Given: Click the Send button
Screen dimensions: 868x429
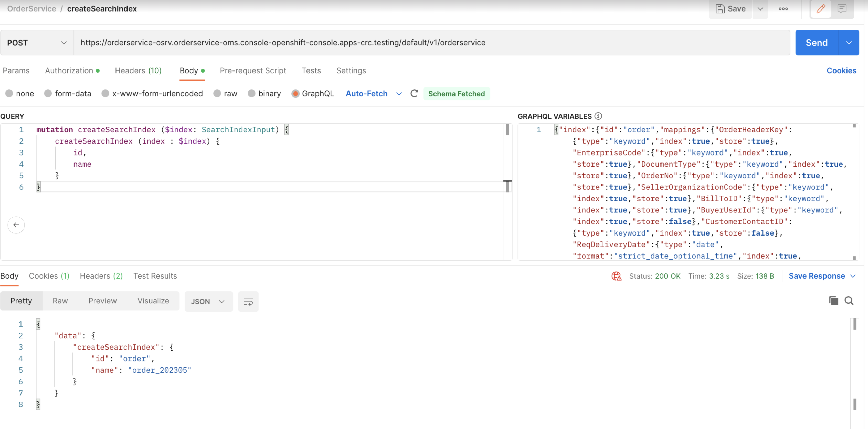Looking at the screenshot, I should (x=817, y=43).
